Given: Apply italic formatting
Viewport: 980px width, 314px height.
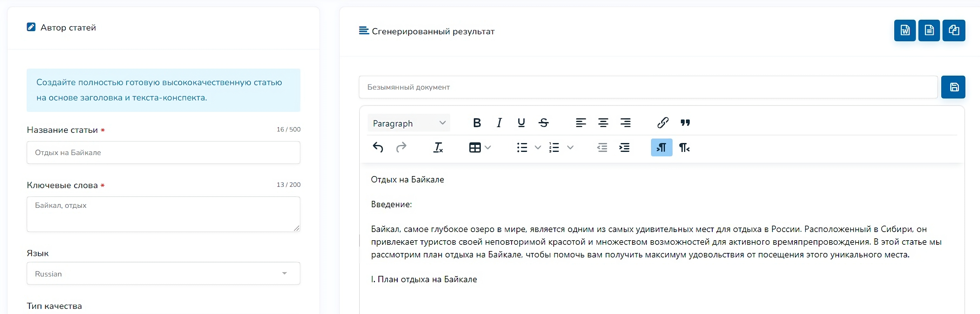Looking at the screenshot, I should 499,123.
